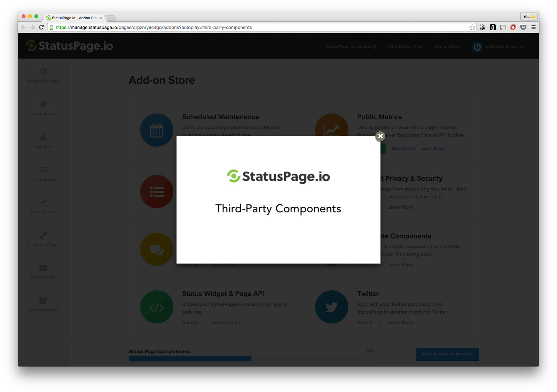Open Add-on Store nav link
Screen dimensions: 557x392
[x=447, y=47]
